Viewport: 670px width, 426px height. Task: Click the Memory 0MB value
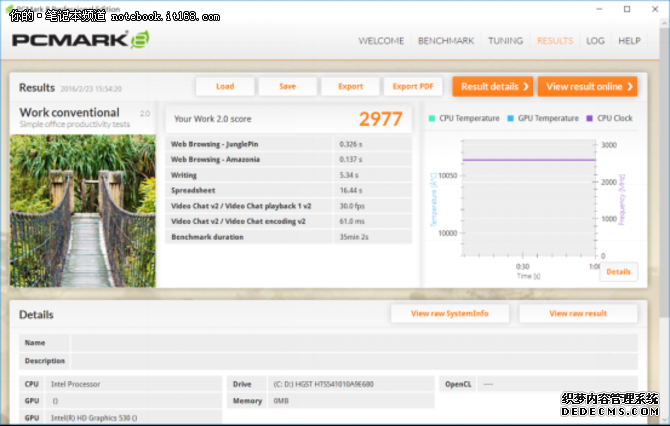(281, 401)
